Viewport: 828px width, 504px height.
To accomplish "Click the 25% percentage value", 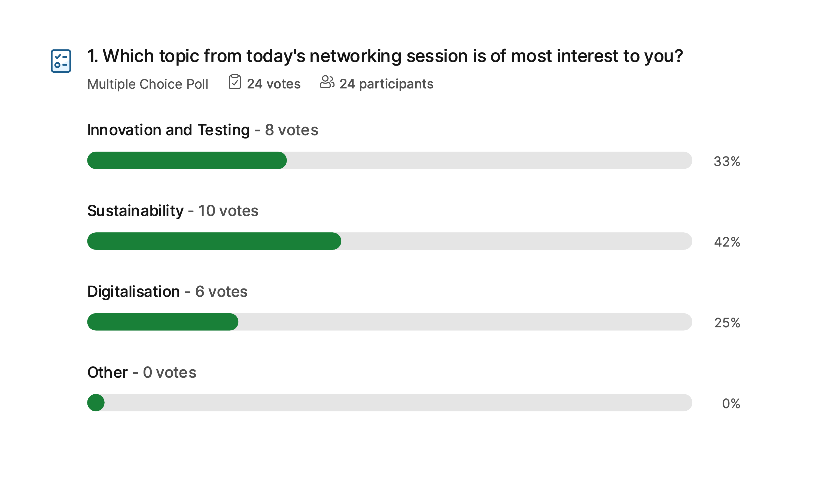I will pyautogui.click(x=727, y=323).
